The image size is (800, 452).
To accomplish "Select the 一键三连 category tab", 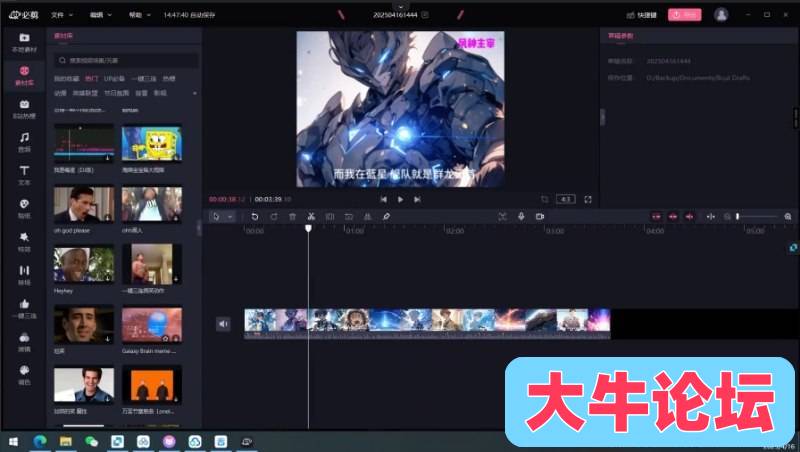I will 143,79.
